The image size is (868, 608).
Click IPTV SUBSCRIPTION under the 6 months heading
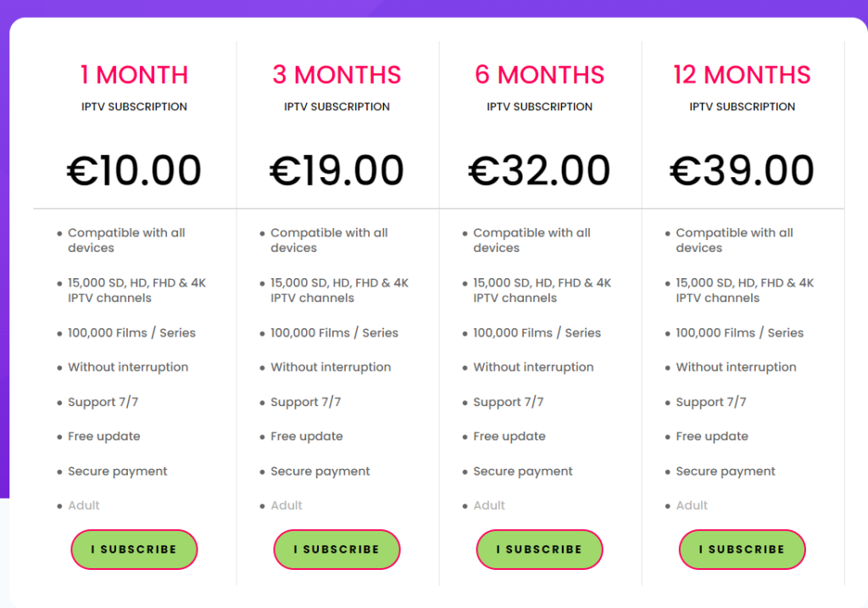click(x=539, y=107)
